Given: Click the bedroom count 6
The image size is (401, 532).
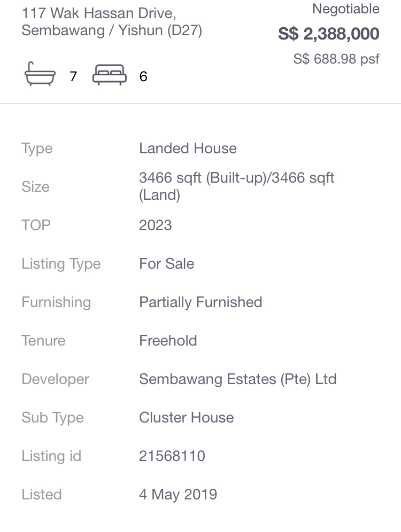Looking at the screenshot, I should coord(143,77).
